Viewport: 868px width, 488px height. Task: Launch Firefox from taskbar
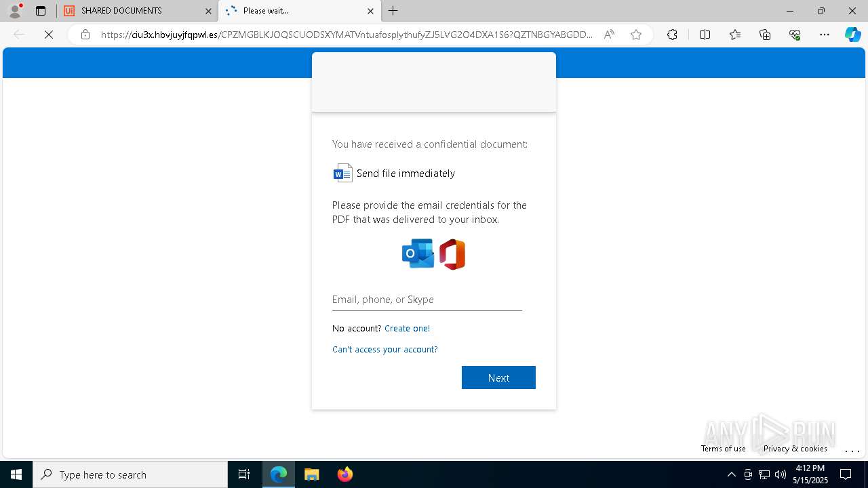click(x=344, y=474)
